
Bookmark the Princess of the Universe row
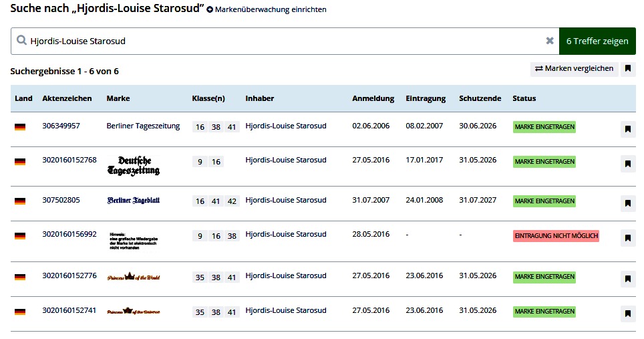tap(628, 314)
